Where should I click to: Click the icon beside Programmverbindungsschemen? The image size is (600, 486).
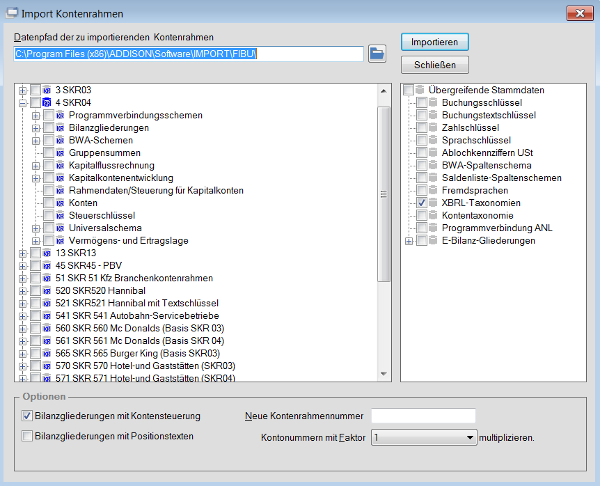pos(60,115)
